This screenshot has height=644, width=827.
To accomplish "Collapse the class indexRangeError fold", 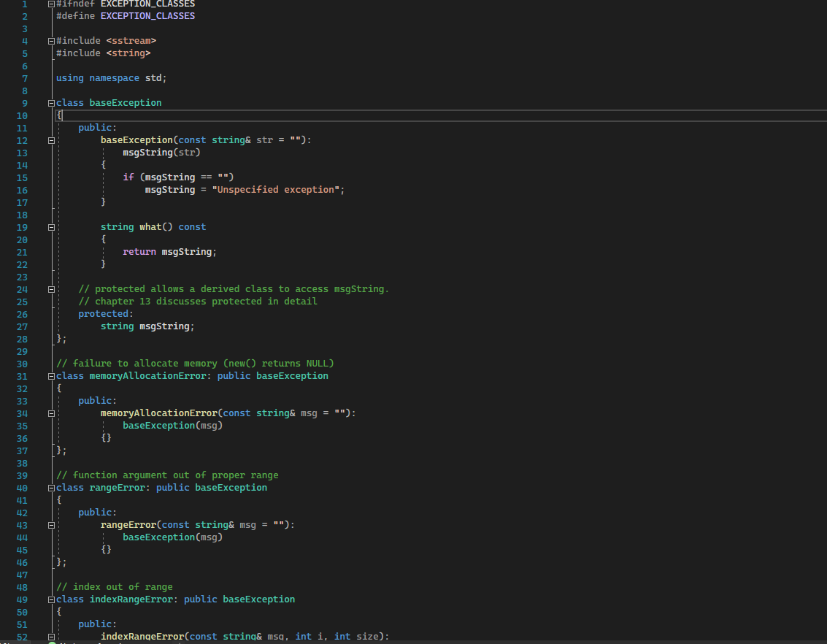I will point(51,599).
